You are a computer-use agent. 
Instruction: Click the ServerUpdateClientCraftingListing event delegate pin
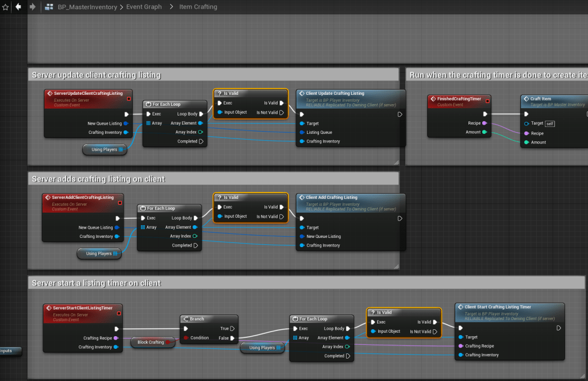point(127,99)
